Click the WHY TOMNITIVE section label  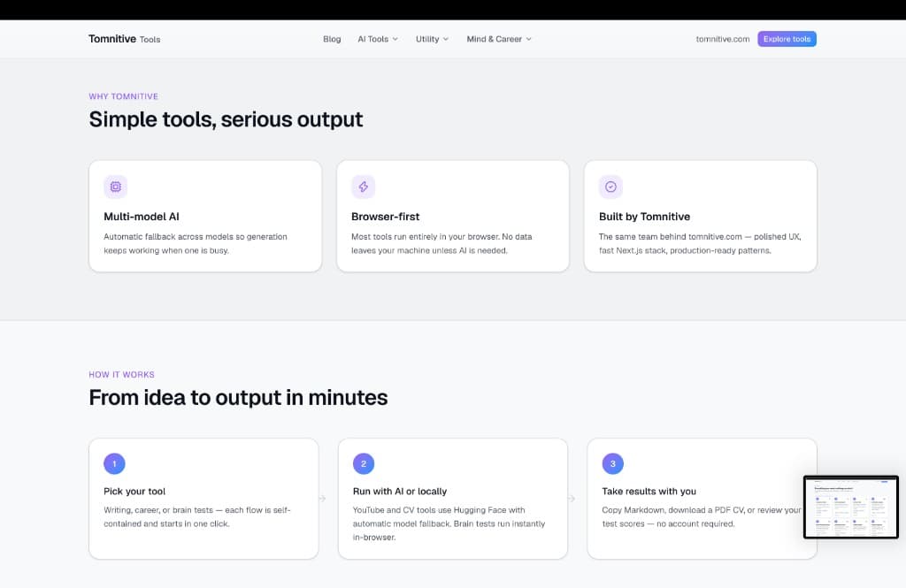coord(124,96)
